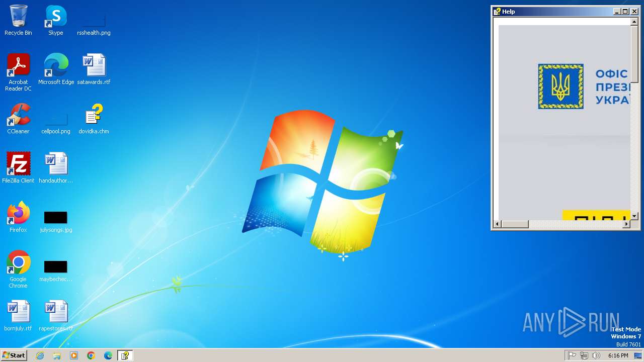Open the volume speaker tray icon
The image size is (644, 362).
tap(596, 355)
